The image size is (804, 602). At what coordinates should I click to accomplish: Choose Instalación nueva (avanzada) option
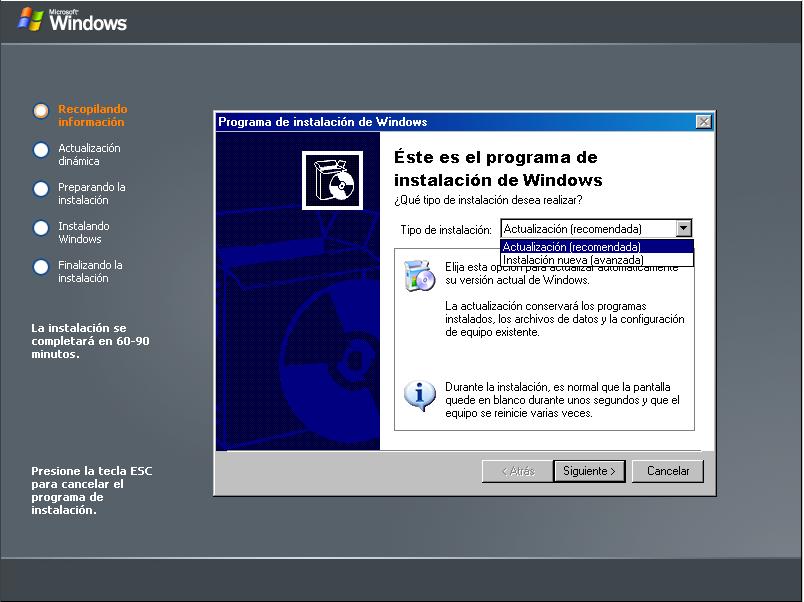[597, 260]
